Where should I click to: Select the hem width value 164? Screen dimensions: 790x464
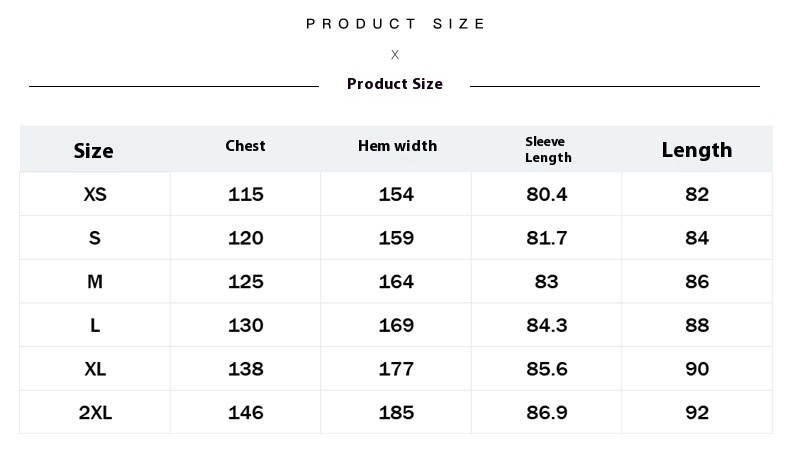(x=397, y=282)
